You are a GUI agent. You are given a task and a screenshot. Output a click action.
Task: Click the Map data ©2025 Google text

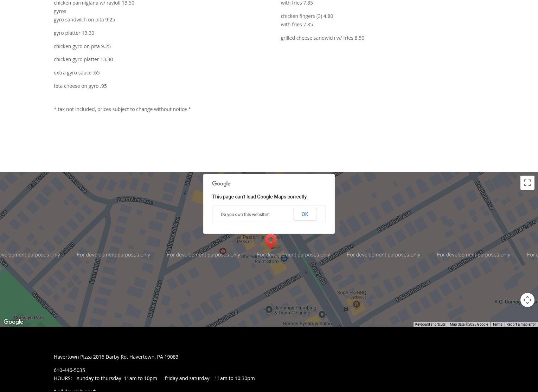point(469,324)
